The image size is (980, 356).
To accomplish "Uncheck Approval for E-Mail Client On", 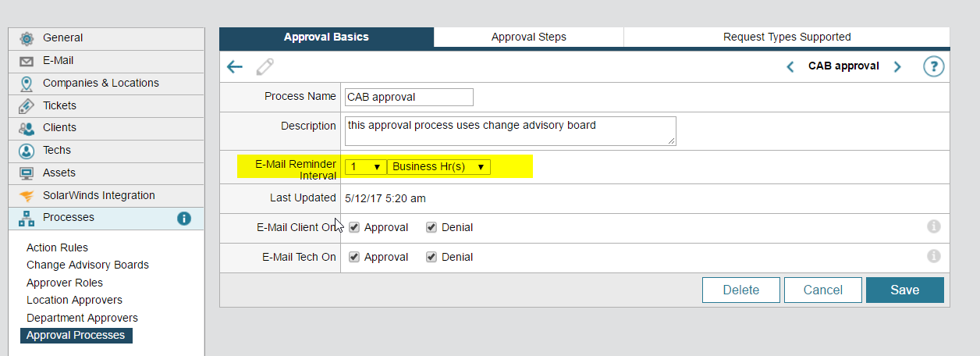I will [x=354, y=227].
